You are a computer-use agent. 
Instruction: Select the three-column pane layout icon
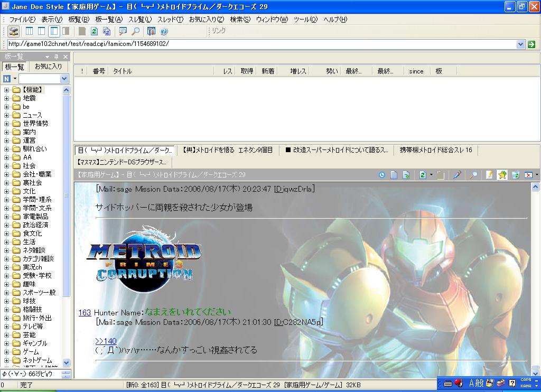(x=30, y=31)
